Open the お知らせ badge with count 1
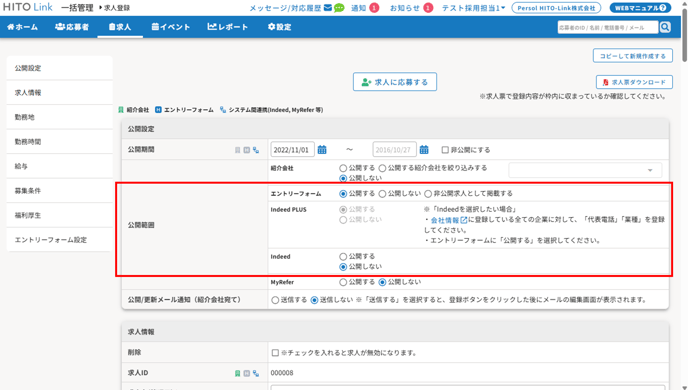688x390 pixels. coord(428,8)
